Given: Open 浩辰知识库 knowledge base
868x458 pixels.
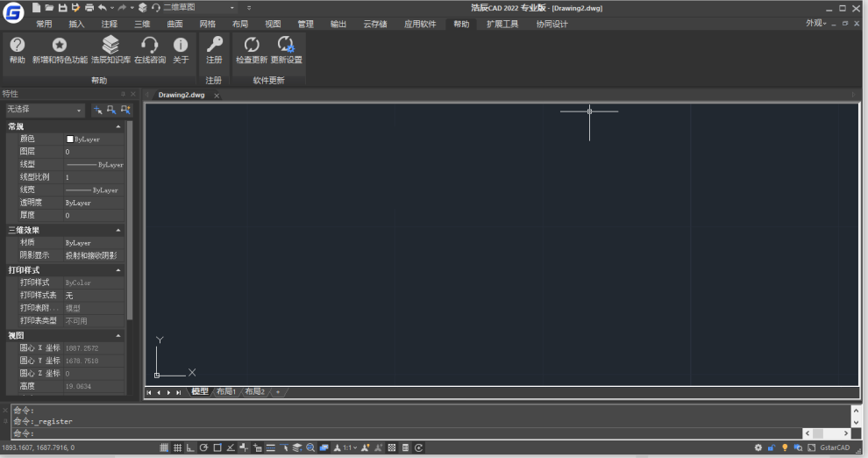Looking at the screenshot, I should 110,50.
